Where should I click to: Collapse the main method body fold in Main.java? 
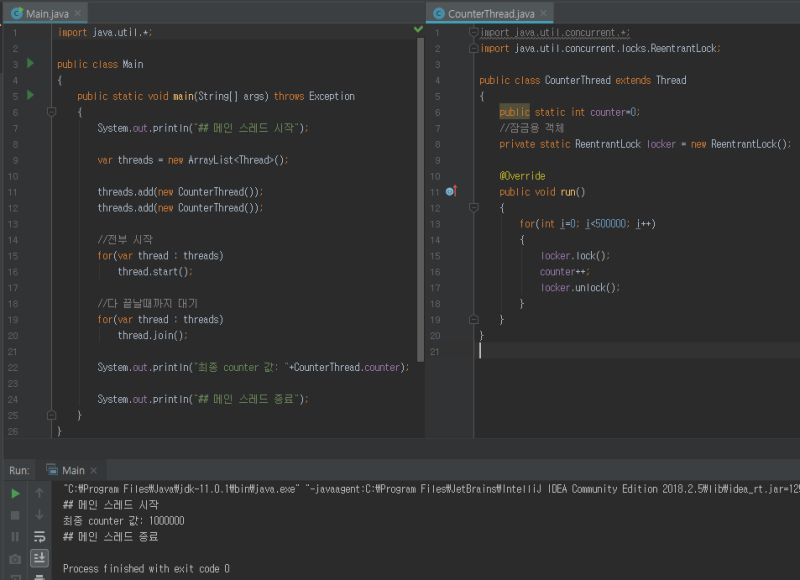click(x=52, y=112)
